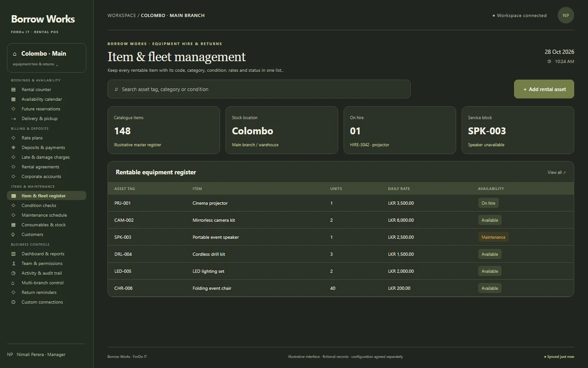Select the PRJ-001 asset tag

123,203
